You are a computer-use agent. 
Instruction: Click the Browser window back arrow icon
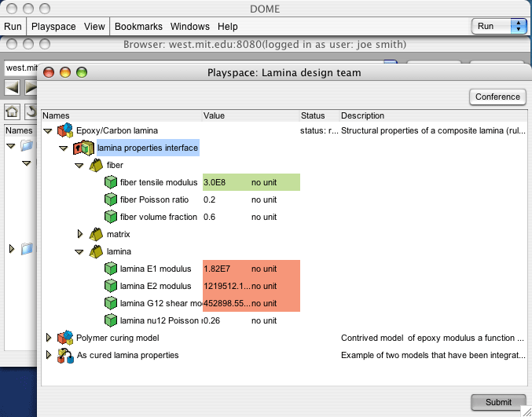click(13, 88)
